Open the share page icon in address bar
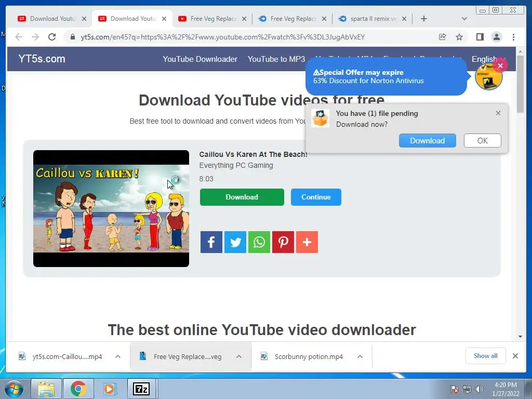 coord(443,37)
